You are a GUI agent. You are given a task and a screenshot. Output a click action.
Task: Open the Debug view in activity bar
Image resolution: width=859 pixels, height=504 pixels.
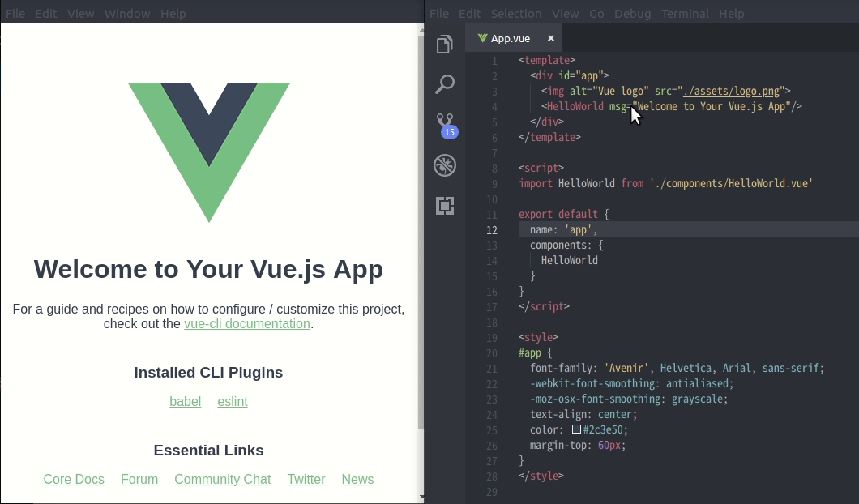click(445, 165)
